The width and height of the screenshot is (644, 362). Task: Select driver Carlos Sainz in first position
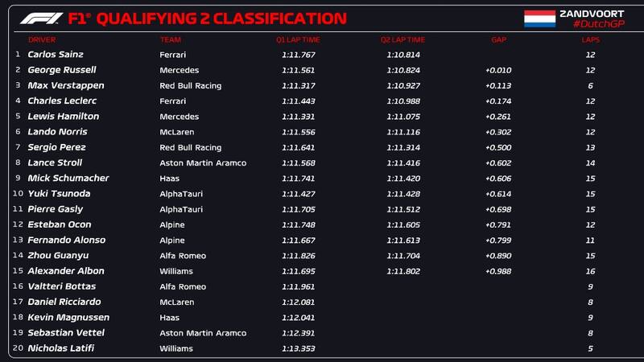pyautogui.click(x=57, y=55)
